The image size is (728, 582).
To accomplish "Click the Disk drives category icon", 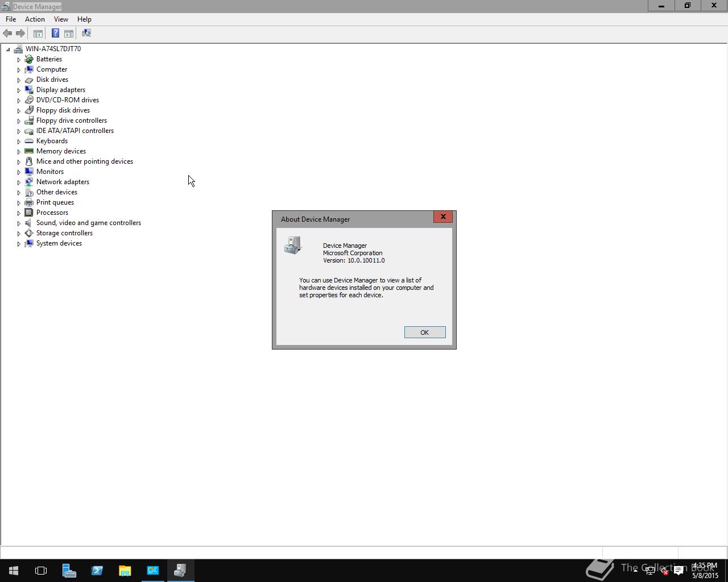I will point(29,80).
